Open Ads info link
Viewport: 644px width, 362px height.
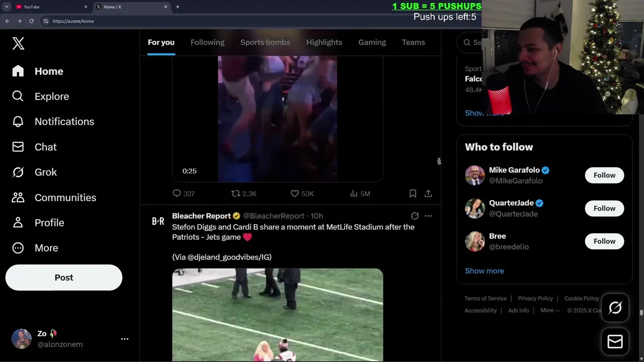click(518, 310)
